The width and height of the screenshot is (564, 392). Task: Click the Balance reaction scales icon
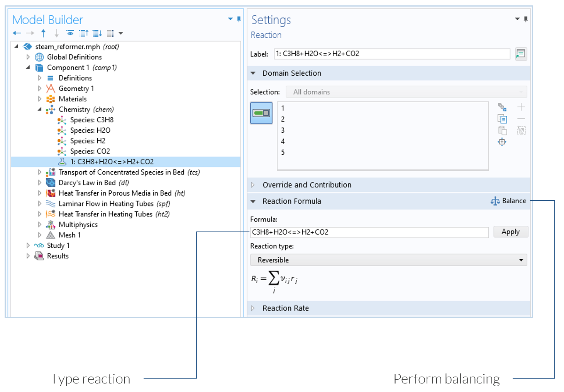pos(495,201)
